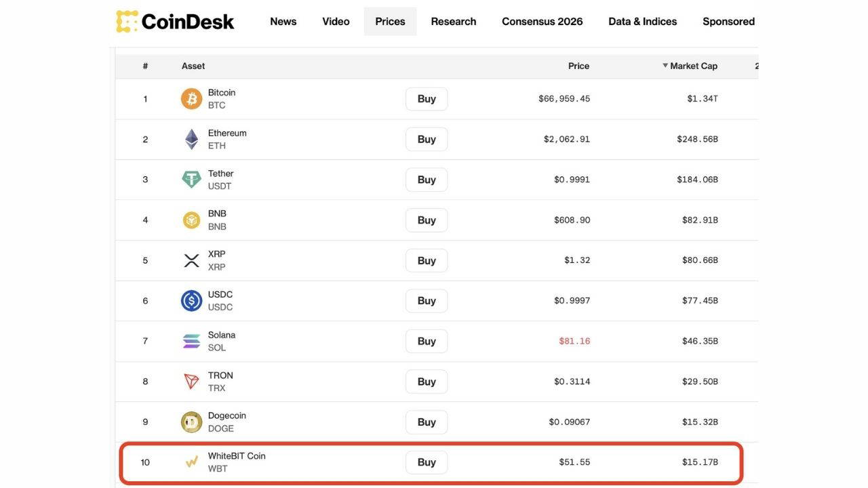Click the WhiteBIT Coin checkmark icon
The width and height of the screenshot is (868, 488).
tap(191, 460)
